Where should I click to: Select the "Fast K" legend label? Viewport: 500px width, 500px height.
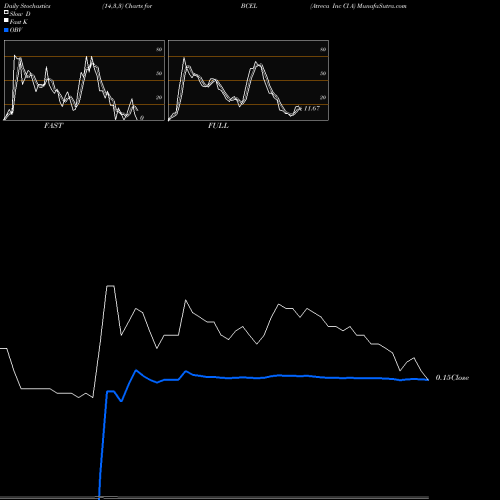18,22
